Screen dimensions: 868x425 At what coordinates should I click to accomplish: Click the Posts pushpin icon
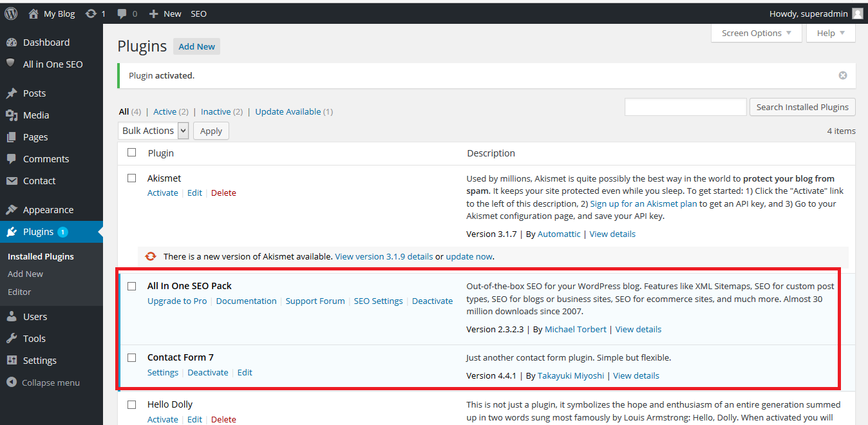[12, 93]
